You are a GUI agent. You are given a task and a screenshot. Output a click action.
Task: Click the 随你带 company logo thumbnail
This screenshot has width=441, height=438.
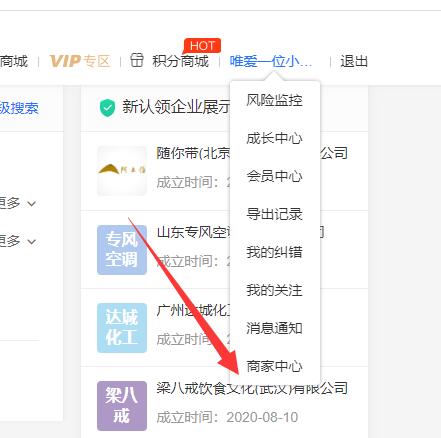[122, 171]
